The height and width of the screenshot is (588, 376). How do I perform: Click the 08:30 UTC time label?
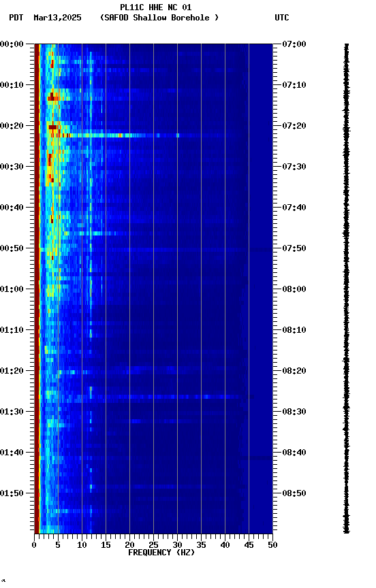tap(294, 412)
